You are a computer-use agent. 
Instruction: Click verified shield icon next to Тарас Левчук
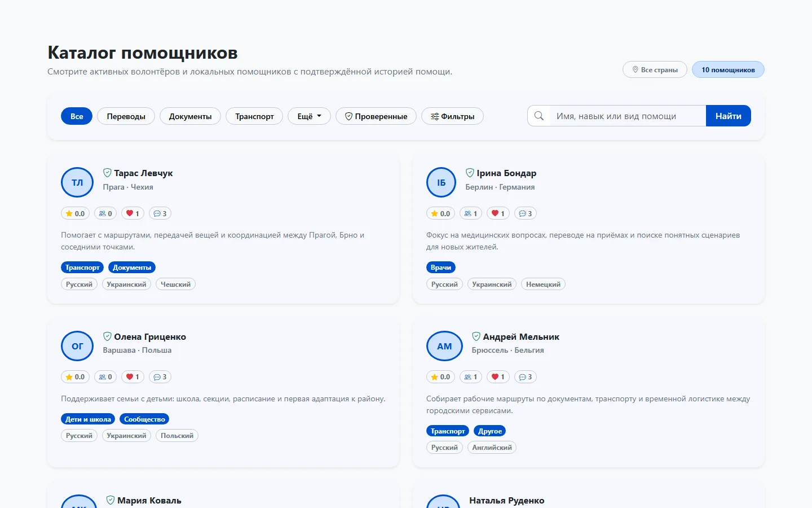(107, 173)
